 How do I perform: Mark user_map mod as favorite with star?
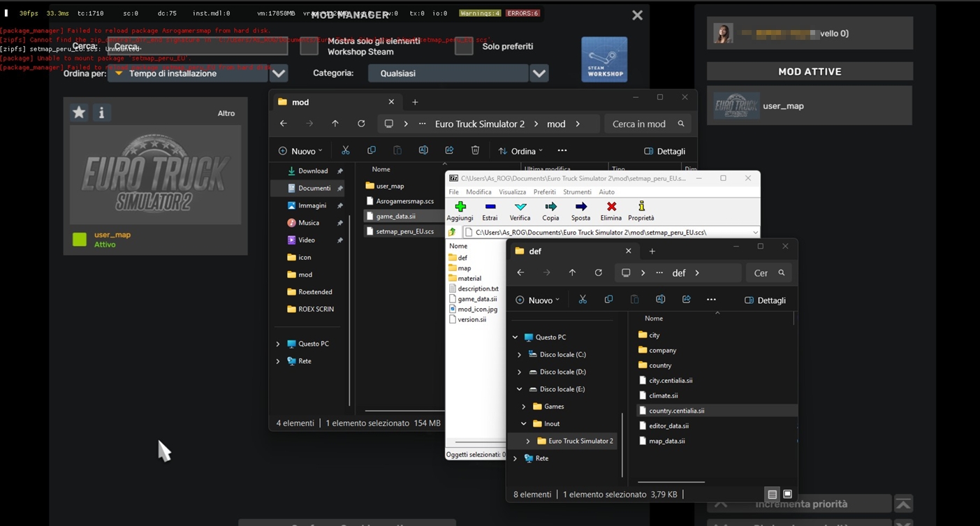pos(79,112)
